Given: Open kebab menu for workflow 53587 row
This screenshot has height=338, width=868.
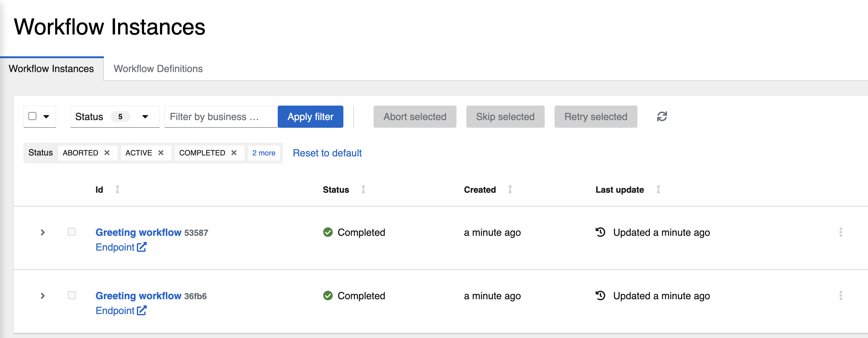Looking at the screenshot, I should pyautogui.click(x=841, y=232).
